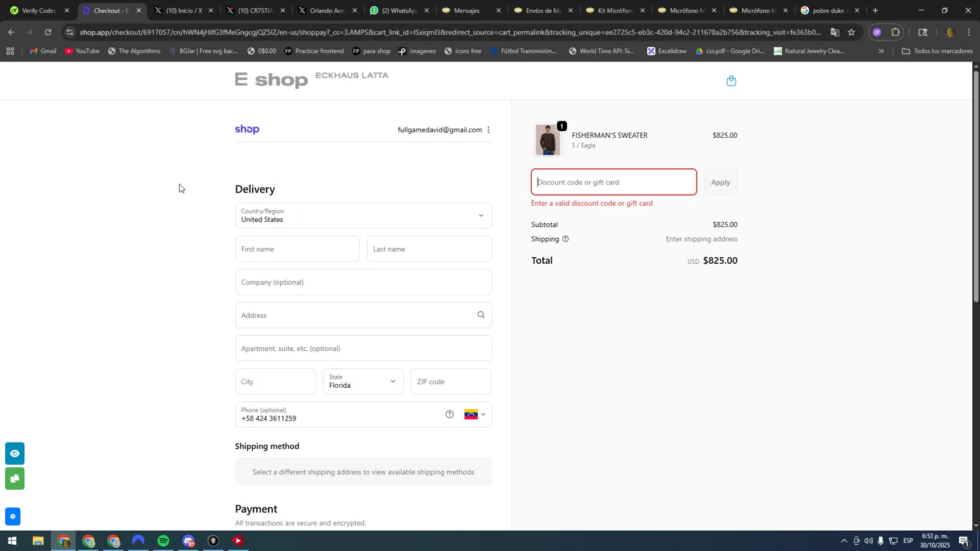980x551 pixels.
Task: Click the Last name field
Action: pyautogui.click(x=429, y=249)
